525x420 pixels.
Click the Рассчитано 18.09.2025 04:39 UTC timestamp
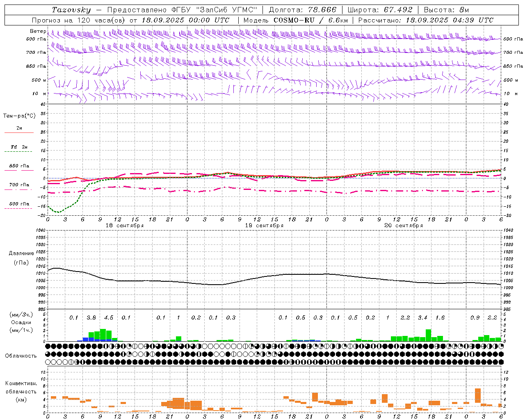coord(426,20)
